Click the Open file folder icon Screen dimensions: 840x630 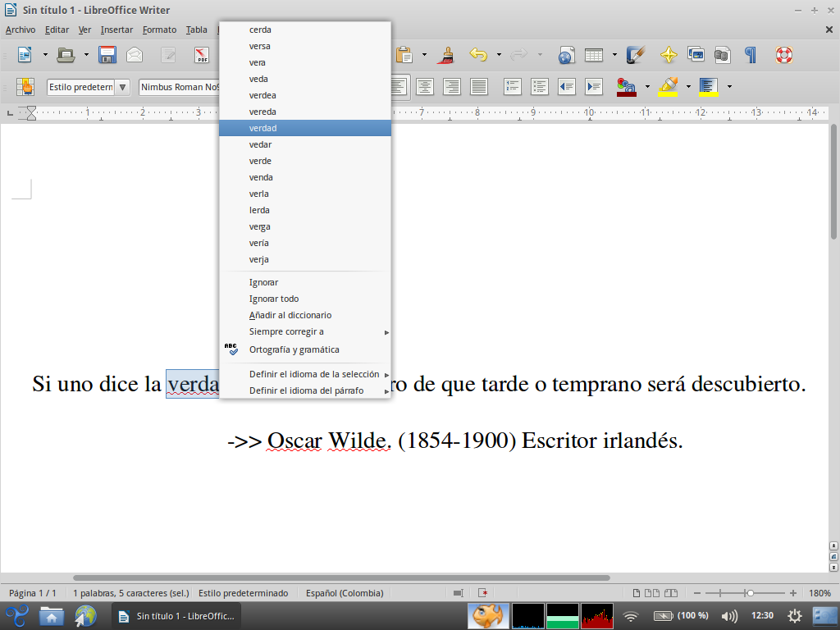(66, 55)
